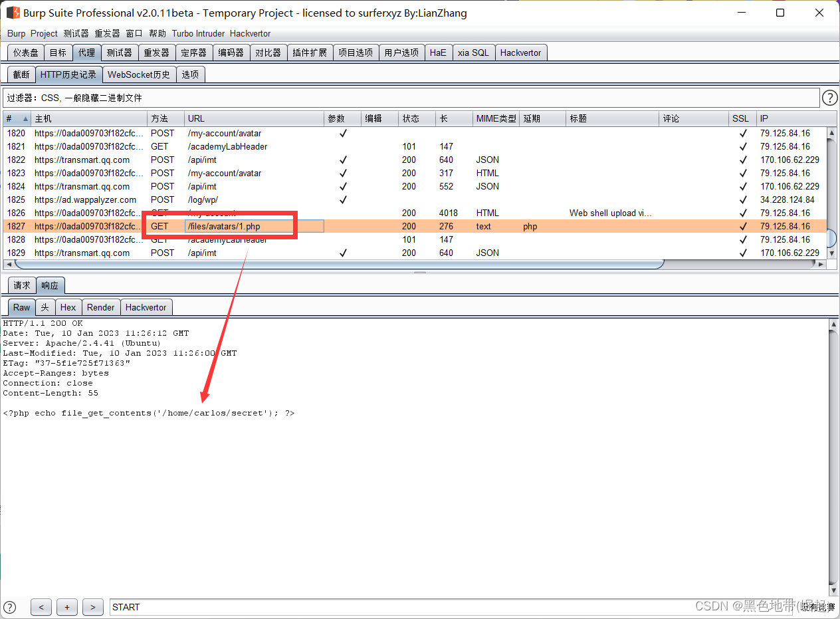Switch to the 目标 tab
The height and width of the screenshot is (619, 840).
click(x=58, y=53)
